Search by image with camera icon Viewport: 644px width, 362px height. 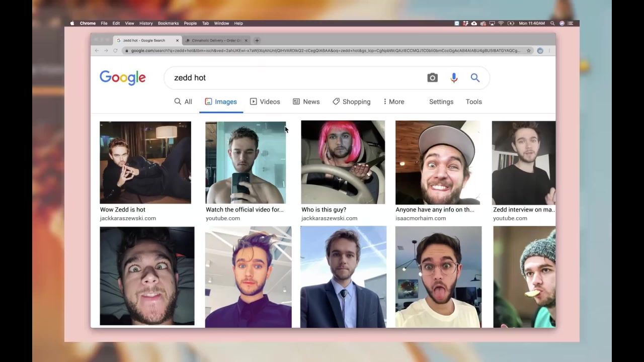click(432, 77)
